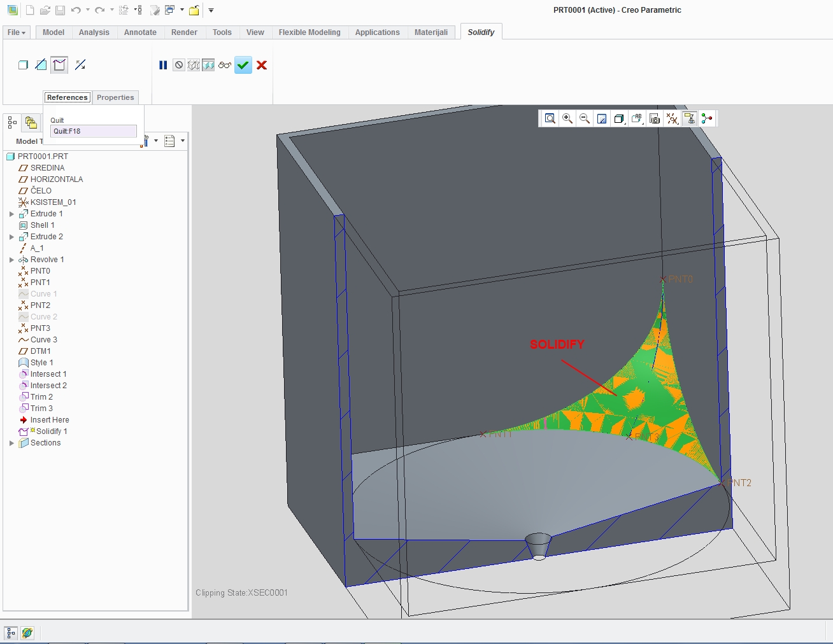
Task: Select the patch (replace surface) Solidify option icon
Action: tap(59, 64)
